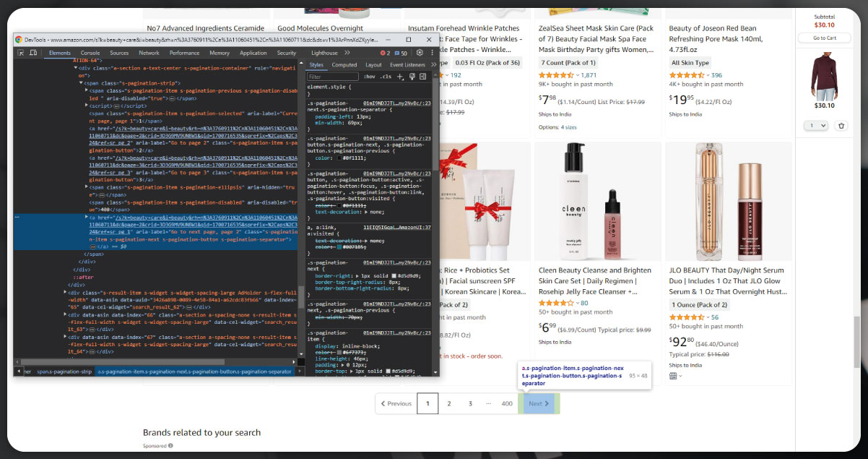Viewport: 868px width, 459px height.
Task: Expand the s-pagination-previous span node
Action: 87,90
